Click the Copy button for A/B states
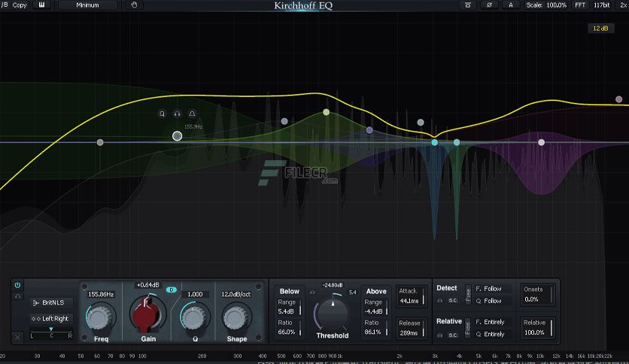The image size is (629, 364). click(20, 5)
